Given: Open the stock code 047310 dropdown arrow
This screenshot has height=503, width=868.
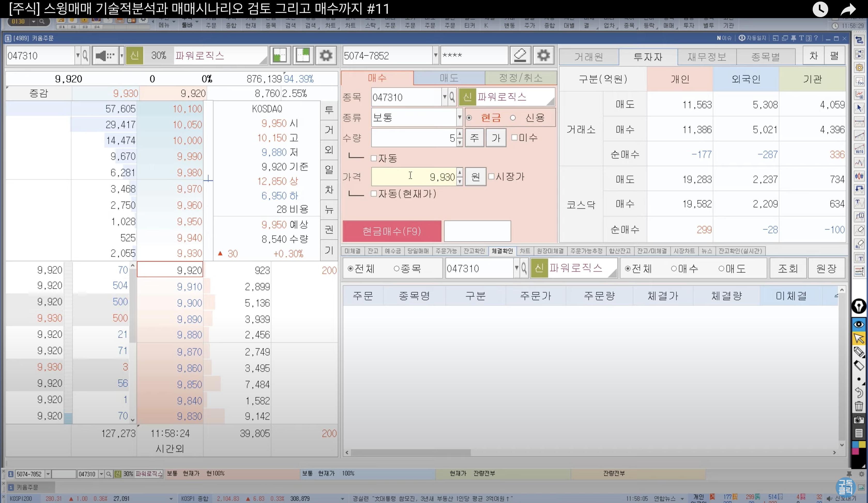Looking at the screenshot, I should [78, 56].
